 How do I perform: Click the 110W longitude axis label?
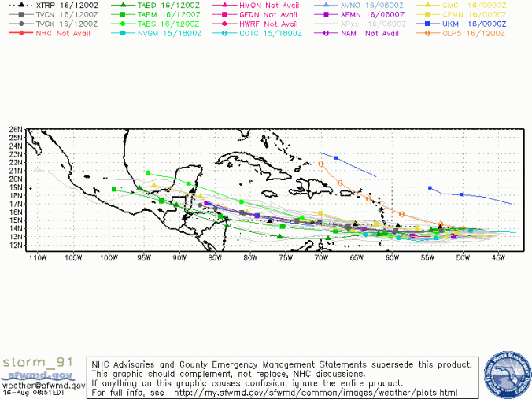[35, 257]
